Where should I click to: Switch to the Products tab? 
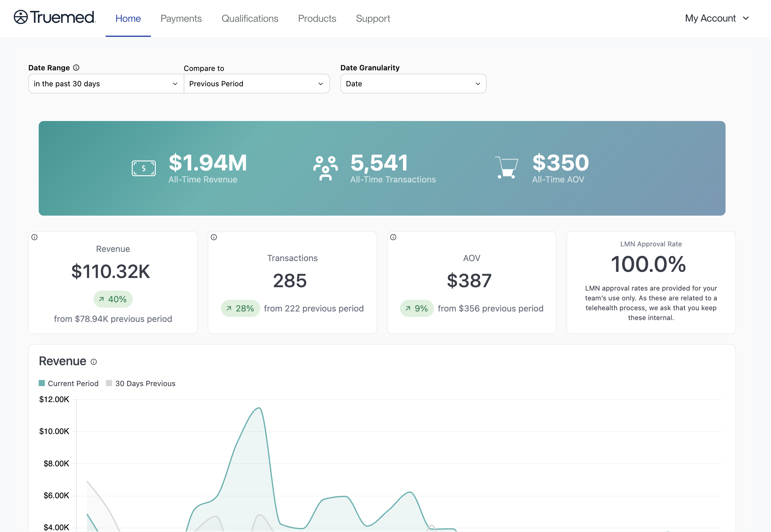[317, 18]
